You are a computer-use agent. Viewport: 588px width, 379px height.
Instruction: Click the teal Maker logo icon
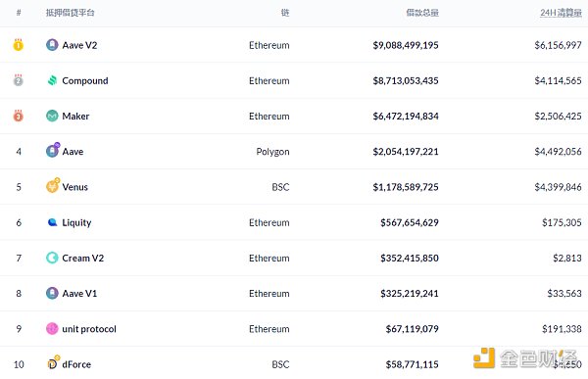point(52,116)
